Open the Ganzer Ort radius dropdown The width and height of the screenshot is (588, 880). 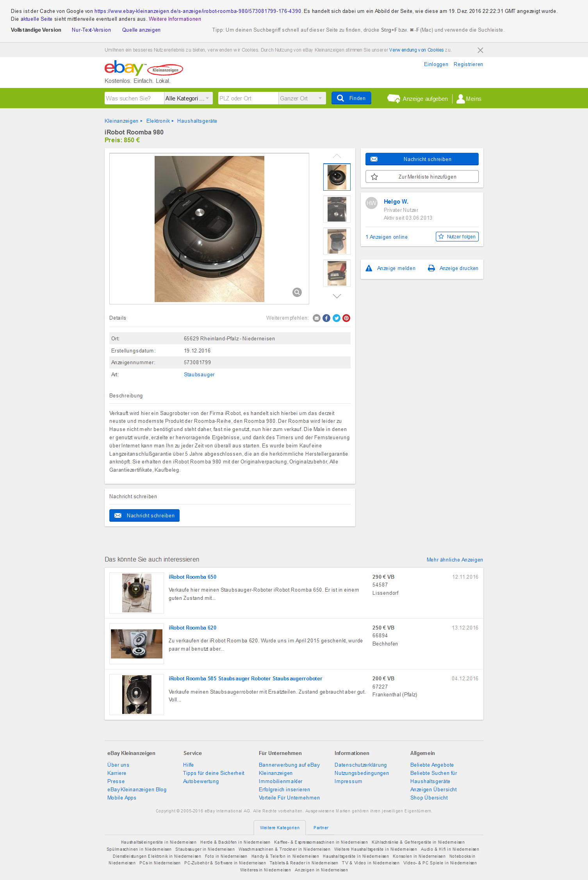[302, 98]
